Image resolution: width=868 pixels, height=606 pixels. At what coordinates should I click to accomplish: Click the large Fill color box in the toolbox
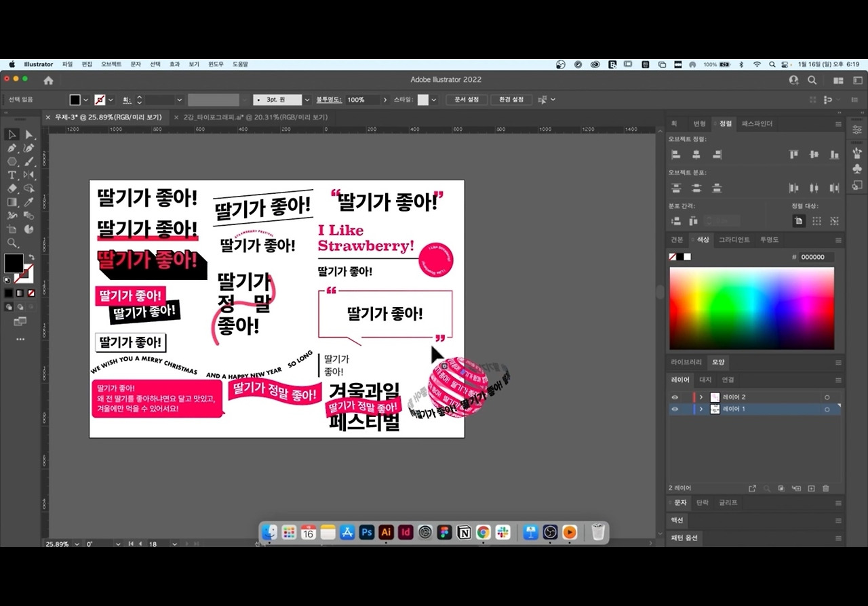coord(14,263)
